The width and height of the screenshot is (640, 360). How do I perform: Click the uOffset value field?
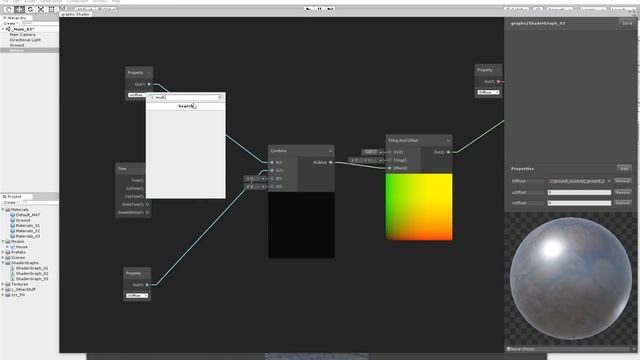coord(579,192)
